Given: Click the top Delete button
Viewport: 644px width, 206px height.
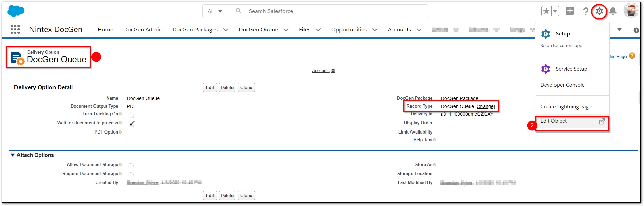Looking at the screenshot, I should point(227,88).
